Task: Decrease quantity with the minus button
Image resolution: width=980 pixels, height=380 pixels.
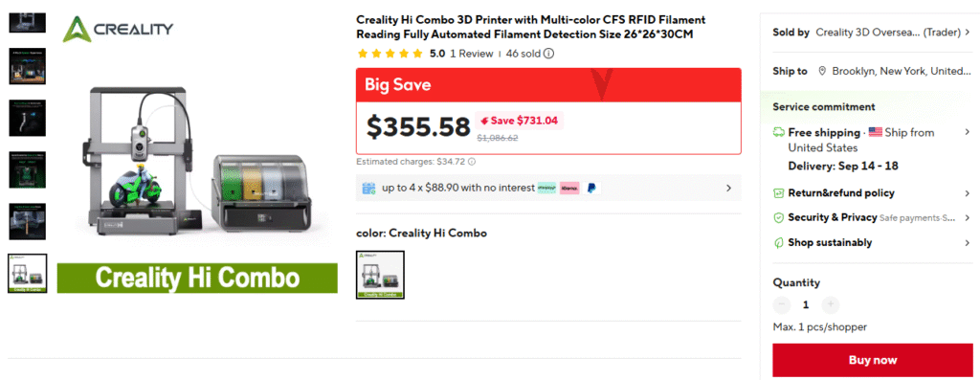Action: pyautogui.click(x=782, y=305)
